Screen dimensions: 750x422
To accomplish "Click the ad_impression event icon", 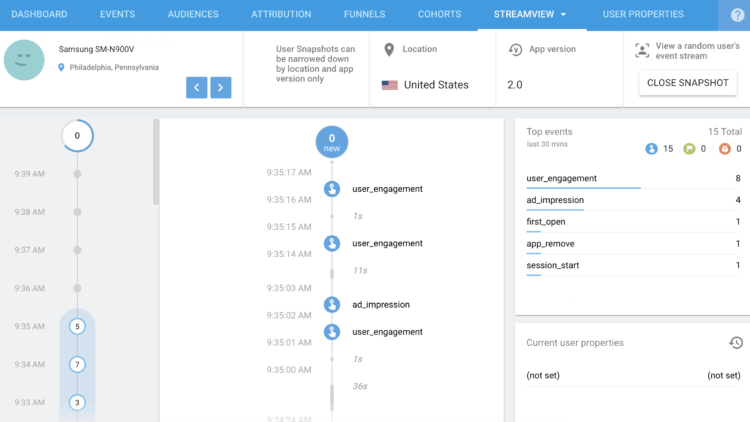I will tap(332, 304).
